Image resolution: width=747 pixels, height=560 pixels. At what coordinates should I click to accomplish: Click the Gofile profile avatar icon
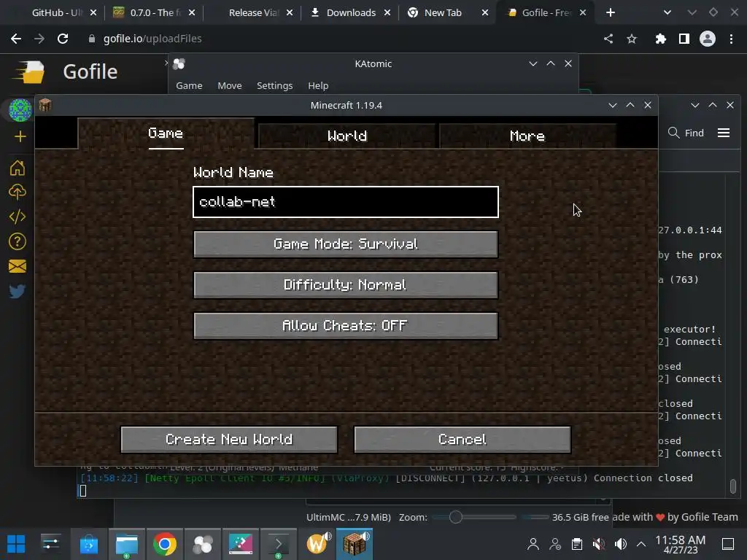[20, 110]
